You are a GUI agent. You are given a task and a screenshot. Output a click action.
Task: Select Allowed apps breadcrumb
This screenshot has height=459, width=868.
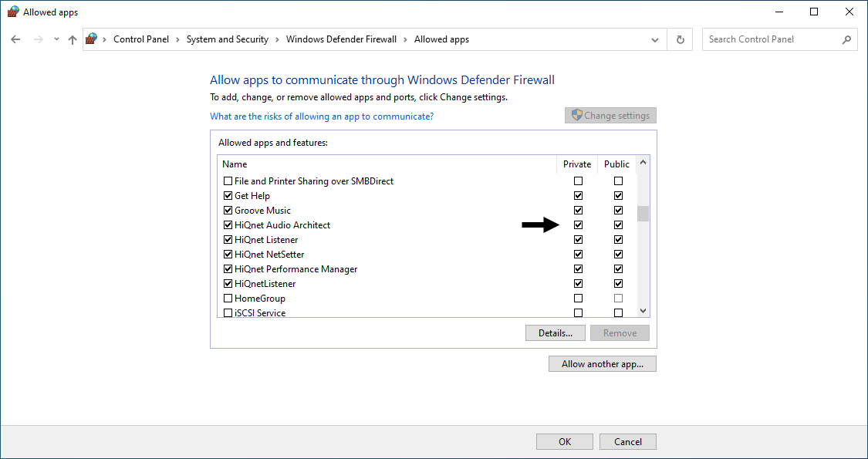pyautogui.click(x=442, y=39)
